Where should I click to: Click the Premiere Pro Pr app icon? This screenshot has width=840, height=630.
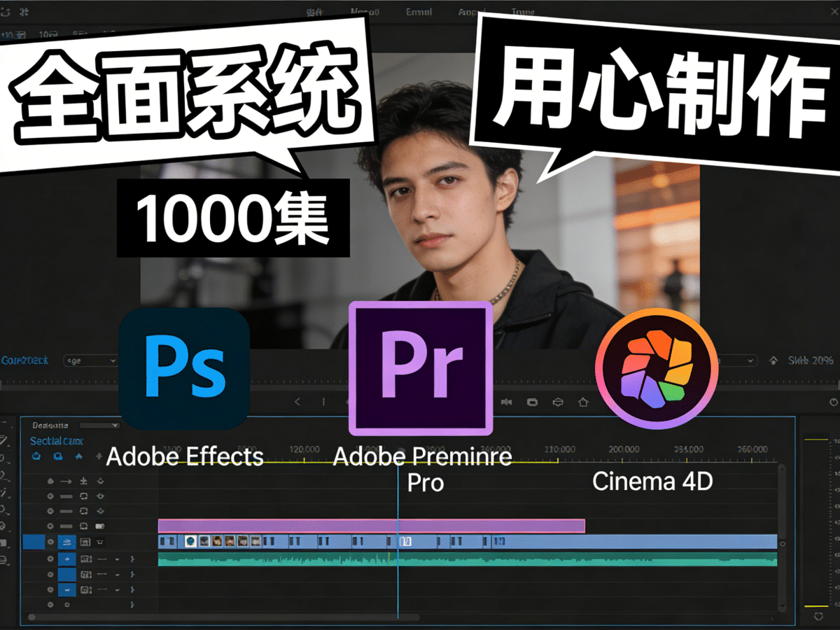tap(420, 364)
